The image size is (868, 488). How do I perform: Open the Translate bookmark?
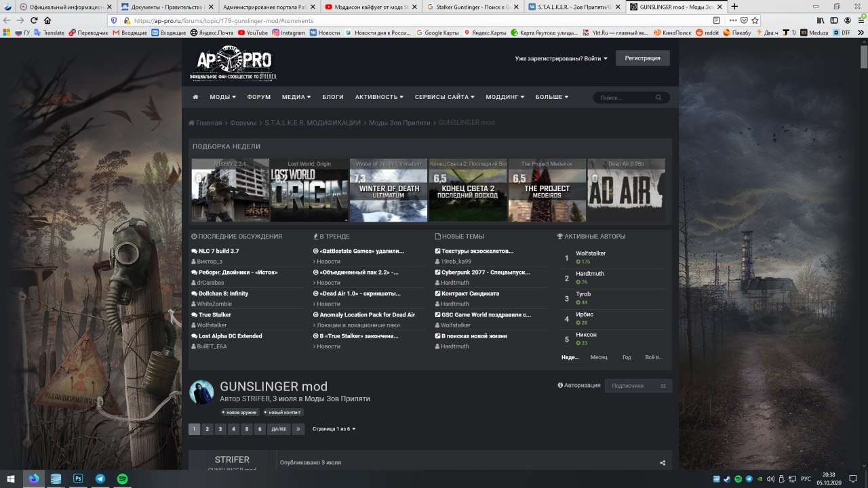[x=49, y=33]
